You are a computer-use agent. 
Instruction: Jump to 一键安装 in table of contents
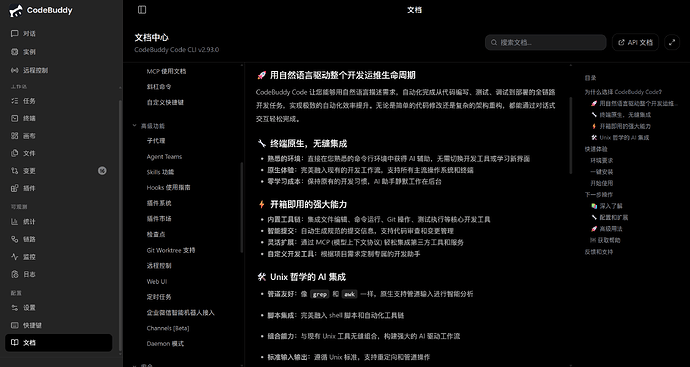[x=602, y=172]
